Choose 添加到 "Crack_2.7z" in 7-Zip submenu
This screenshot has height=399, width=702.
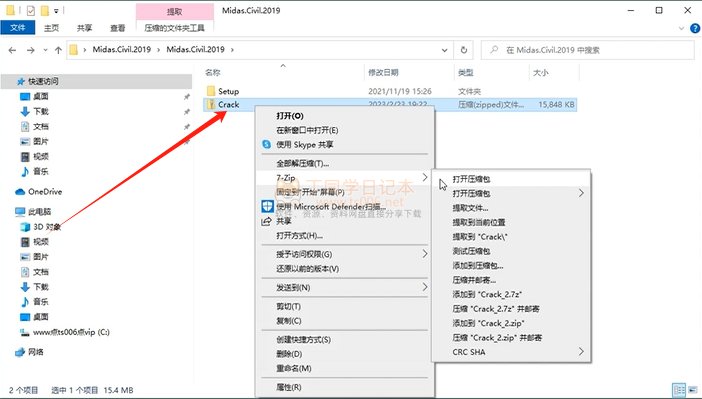pyautogui.click(x=488, y=294)
